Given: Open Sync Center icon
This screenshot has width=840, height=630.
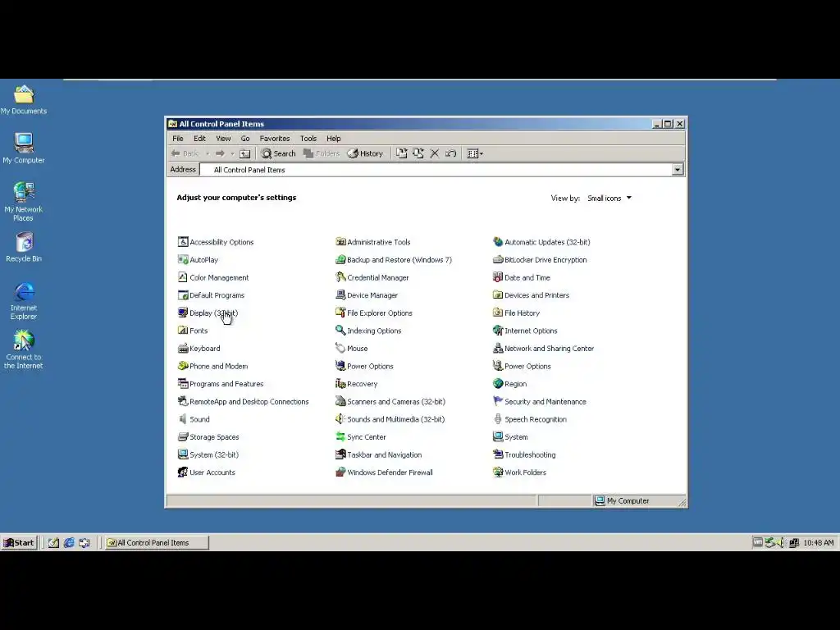Looking at the screenshot, I should click(x=340, y=436).
